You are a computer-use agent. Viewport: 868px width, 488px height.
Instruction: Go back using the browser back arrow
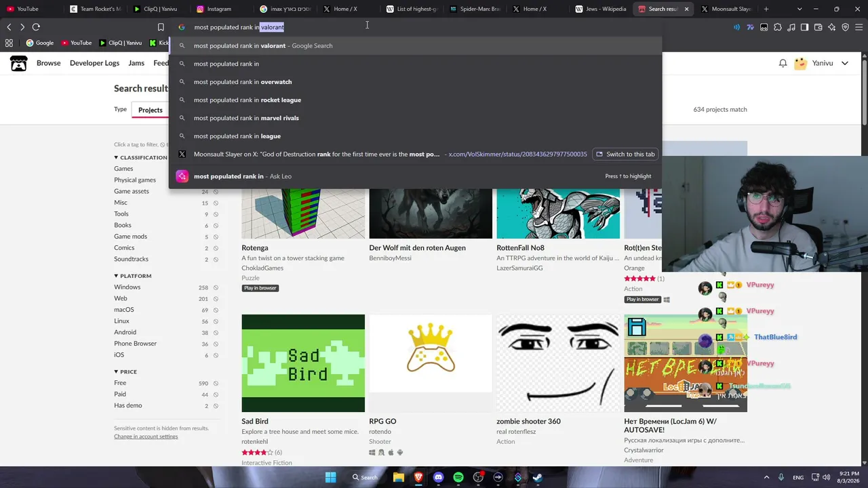click(x=9, y=27)
